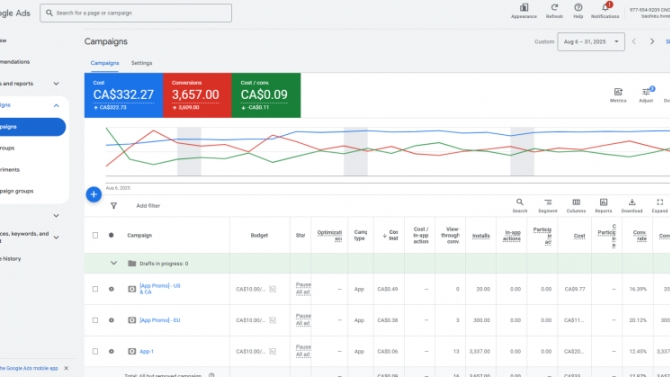Image resolution: width=670 pixels, height=377 pixels.
Task: Open Recommendations in the sidebar
Action: coord(15,62)
